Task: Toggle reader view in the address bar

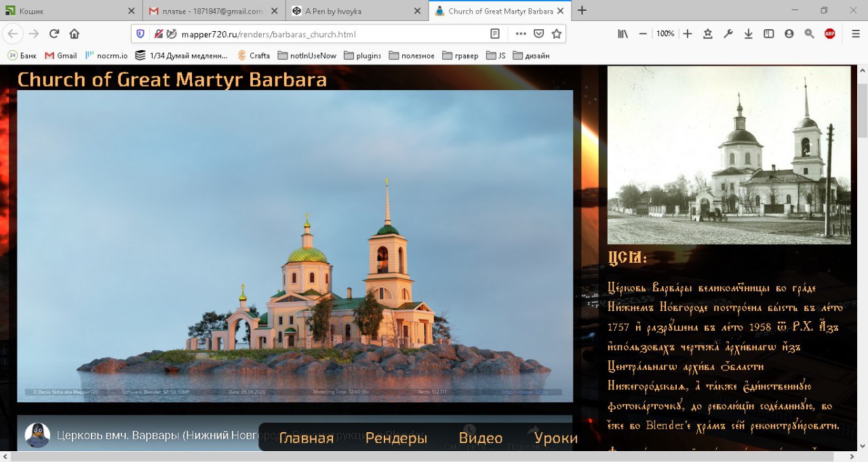Action: (495, 34)
